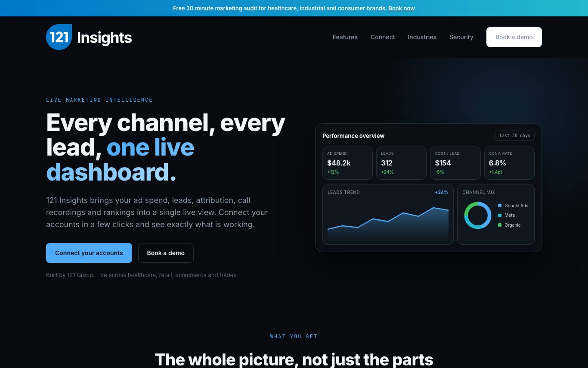Open the Features nav item
588x368 pixels.
(345, 37)
